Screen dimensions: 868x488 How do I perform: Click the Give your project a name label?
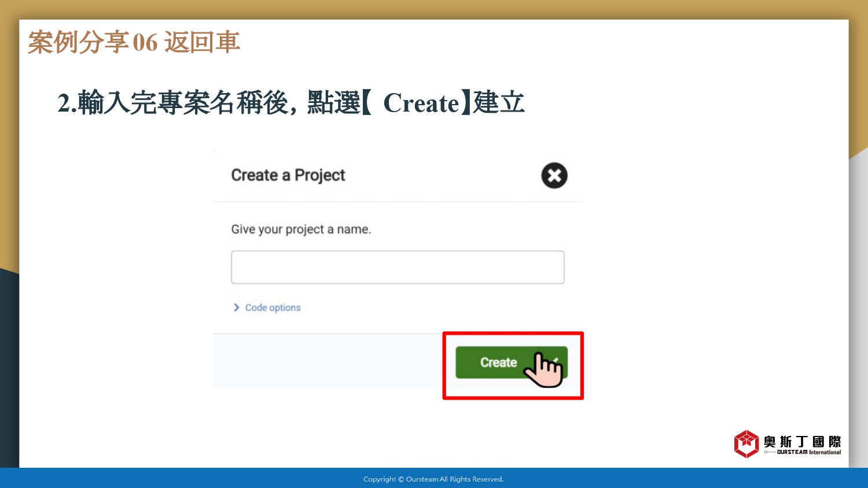[x=301, y=230]
